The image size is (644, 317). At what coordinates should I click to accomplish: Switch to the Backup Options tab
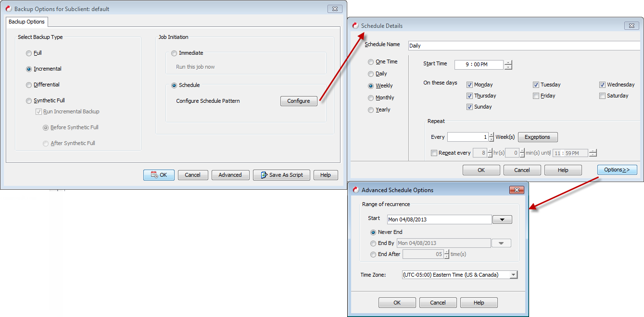(x=27, y=22)
